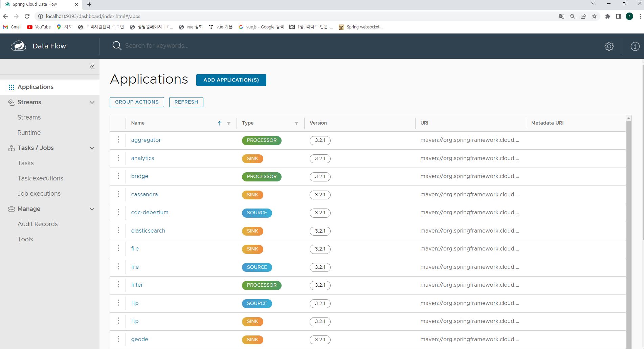Viewport: 644px width, 349px height.
Task: Open actions menu for cdc-debezium row
Action: 118,212
